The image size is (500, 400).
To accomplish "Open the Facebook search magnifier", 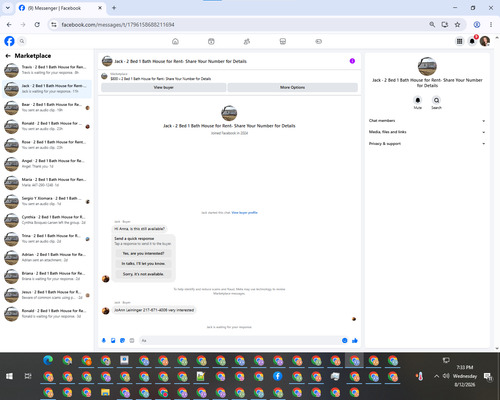I will click(x=22, y=41).
